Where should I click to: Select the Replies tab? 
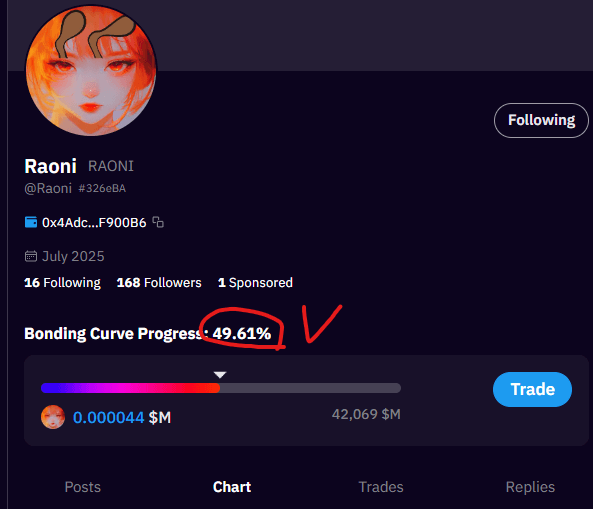pyautogui.click(x=530, y=487)
